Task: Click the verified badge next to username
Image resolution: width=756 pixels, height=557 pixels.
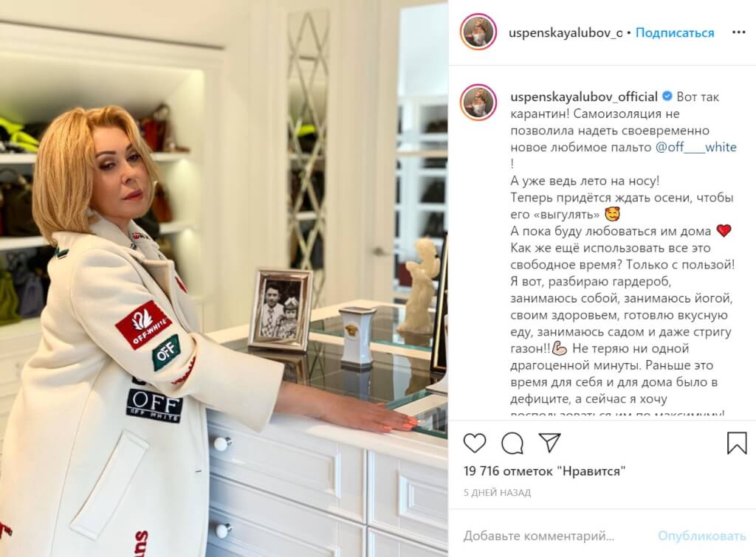Action: [667, 97]
